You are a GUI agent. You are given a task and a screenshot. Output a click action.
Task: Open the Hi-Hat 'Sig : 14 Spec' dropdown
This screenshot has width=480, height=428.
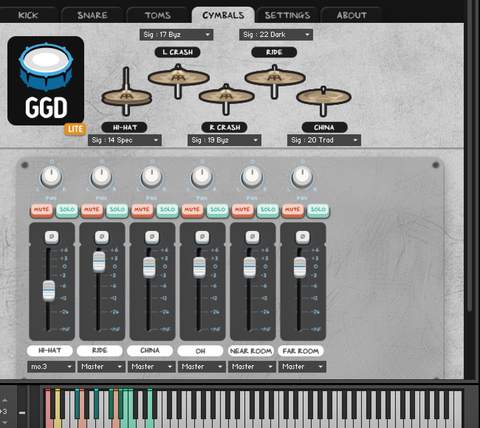[125, 140]
